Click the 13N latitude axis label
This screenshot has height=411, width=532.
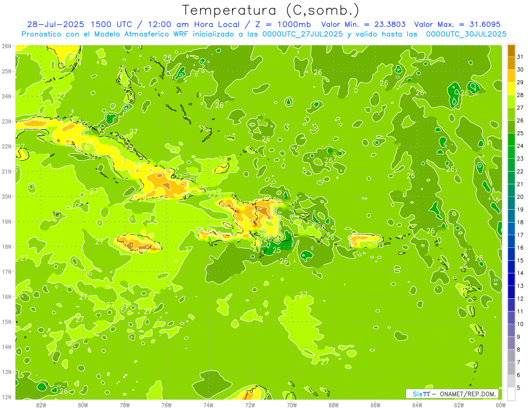coord(6,372)
